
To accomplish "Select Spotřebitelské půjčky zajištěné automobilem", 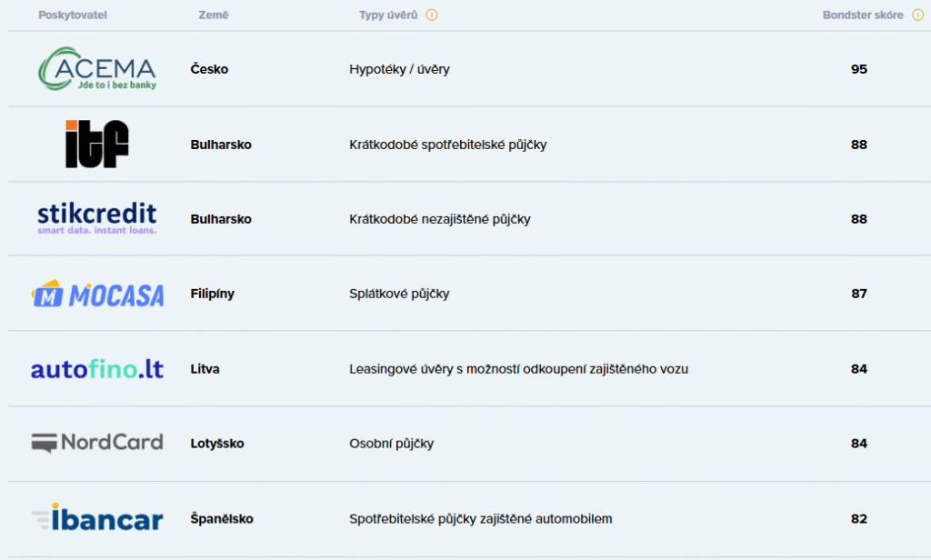I will [480, 518].
